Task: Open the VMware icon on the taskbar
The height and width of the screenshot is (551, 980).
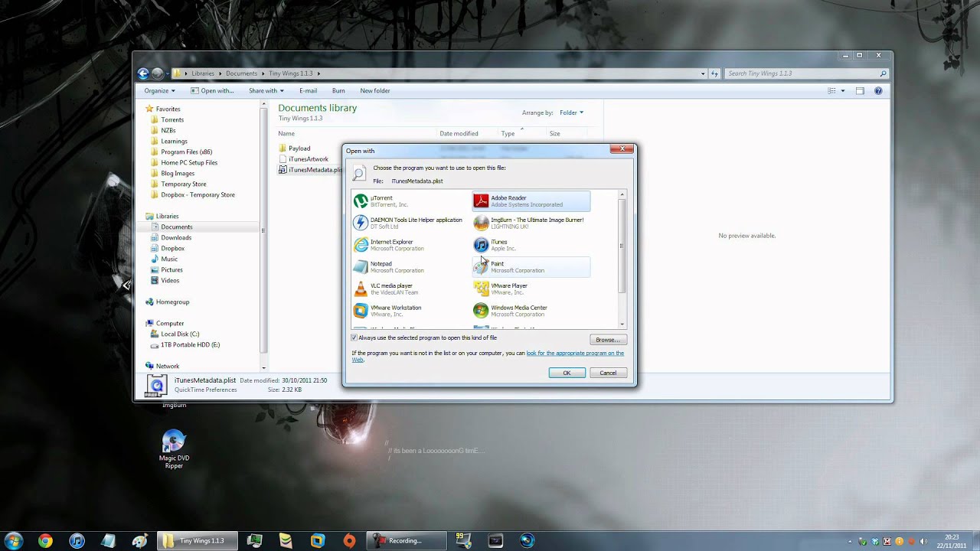Action: 318,541
